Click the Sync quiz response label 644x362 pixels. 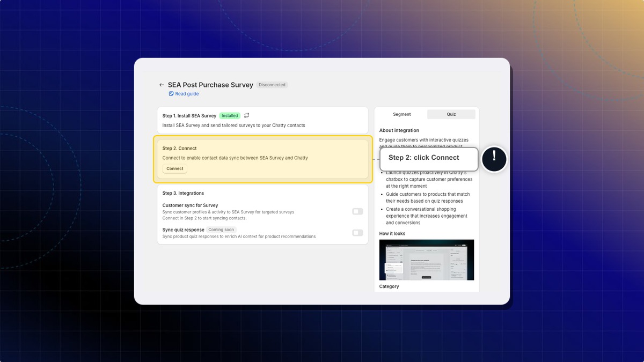click(x=184, y=230)
